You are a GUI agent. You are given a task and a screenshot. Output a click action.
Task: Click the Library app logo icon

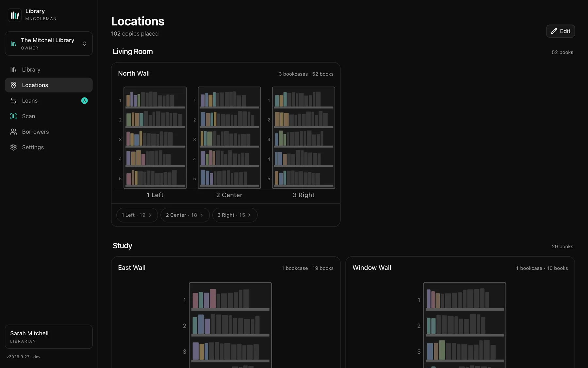(14, 15)
